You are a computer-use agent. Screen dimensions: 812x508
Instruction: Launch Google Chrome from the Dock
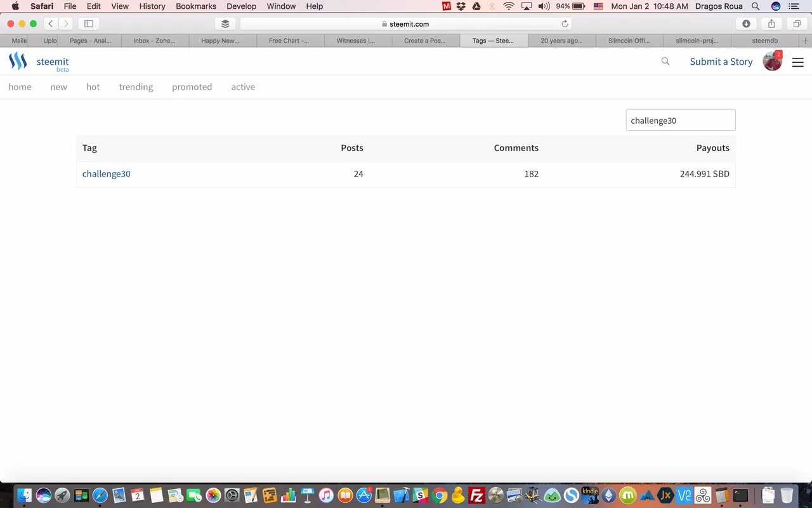(x=439, y=495)
